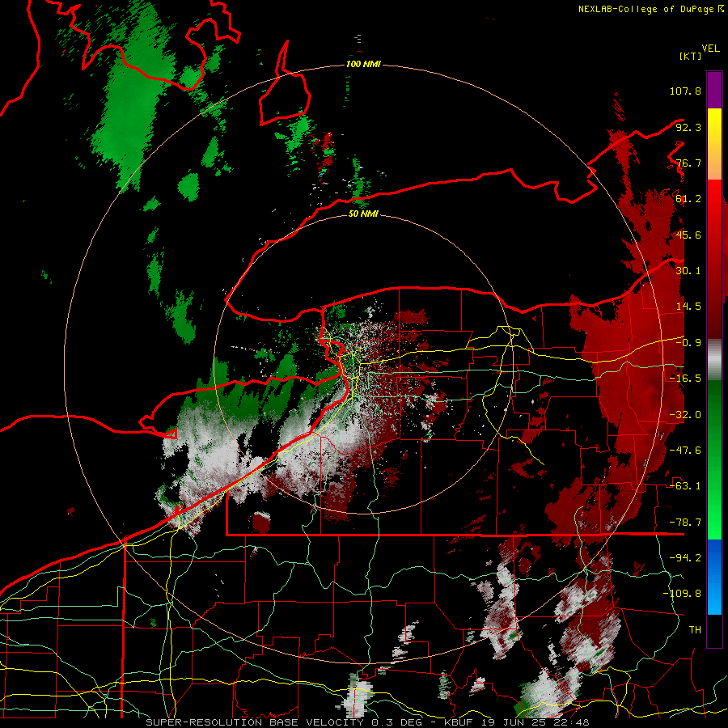Select the -109.8 velocity scale value
The width and height of the screenshot is (728, 728).
(x=683, y=594)
